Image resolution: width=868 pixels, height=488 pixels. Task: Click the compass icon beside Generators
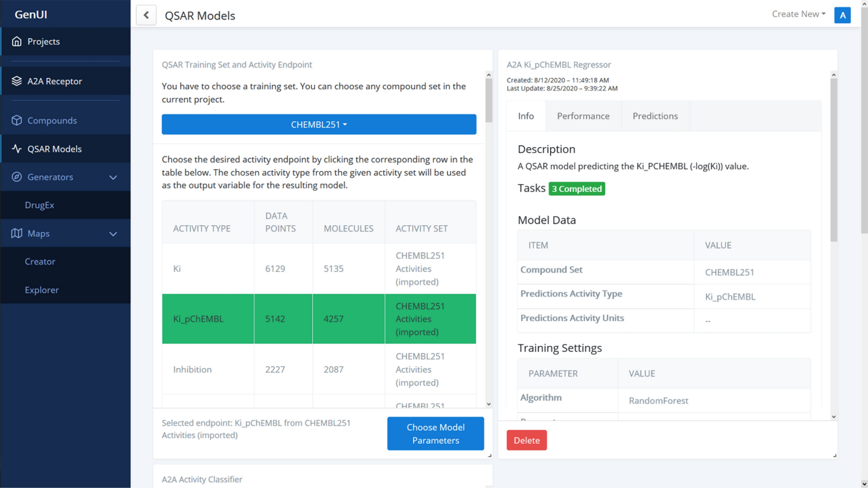point(17,177)
